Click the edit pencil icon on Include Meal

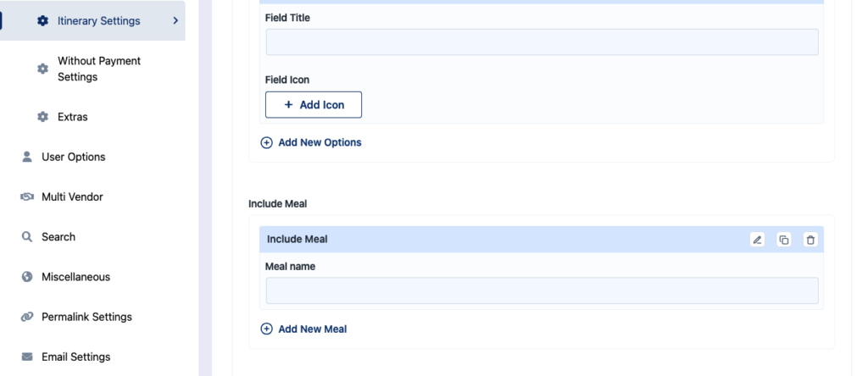[x=758, y=240]
